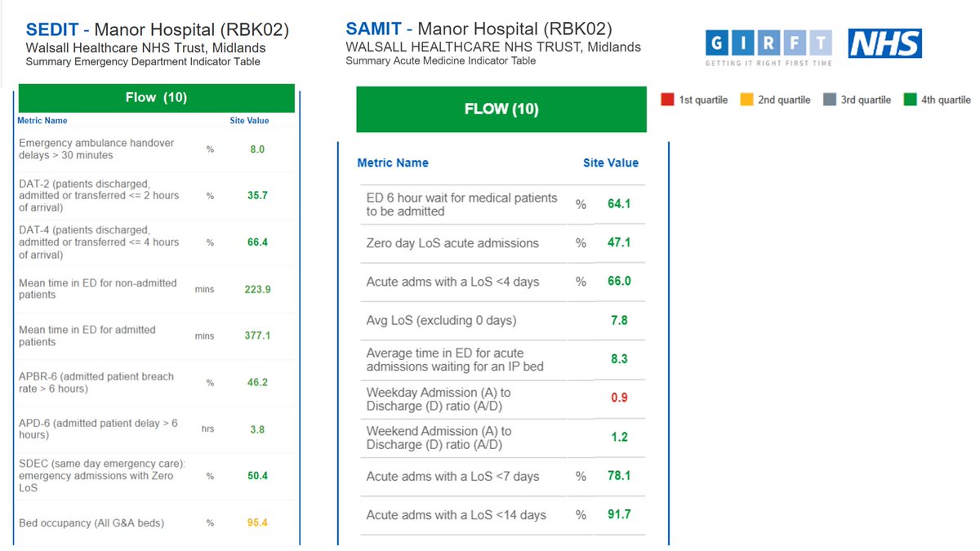Click the 8.3 site value
The height and width of the screenshot is (551, 980).
click(619, 359)
